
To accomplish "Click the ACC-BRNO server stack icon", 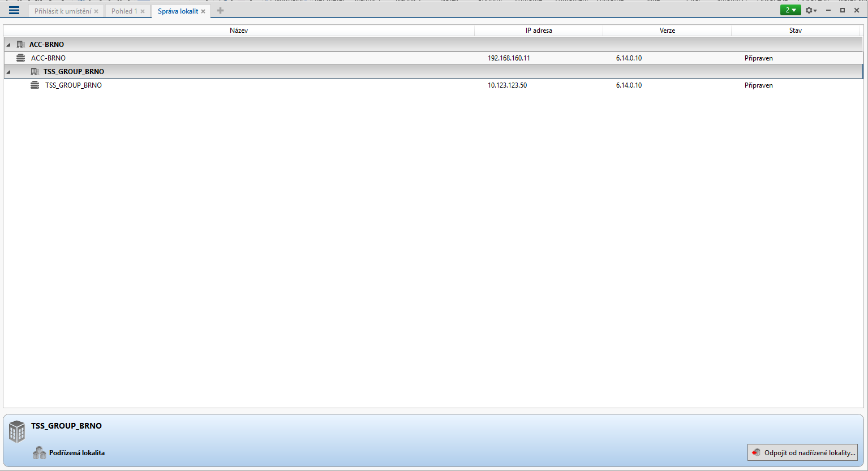I will [x=21, y=58].
